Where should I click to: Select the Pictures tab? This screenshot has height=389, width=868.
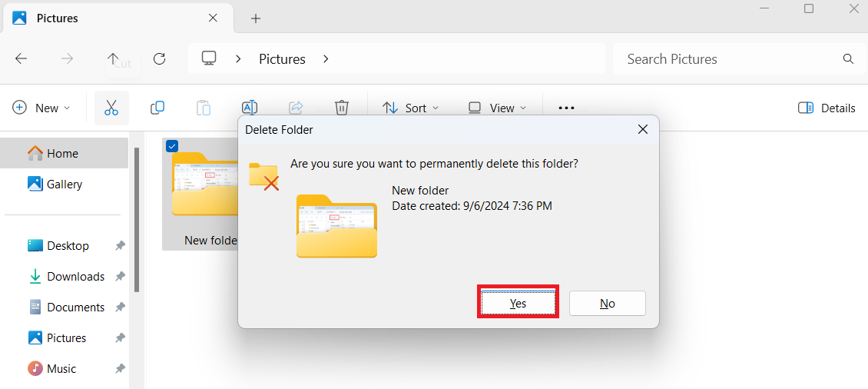coord(118,18)
